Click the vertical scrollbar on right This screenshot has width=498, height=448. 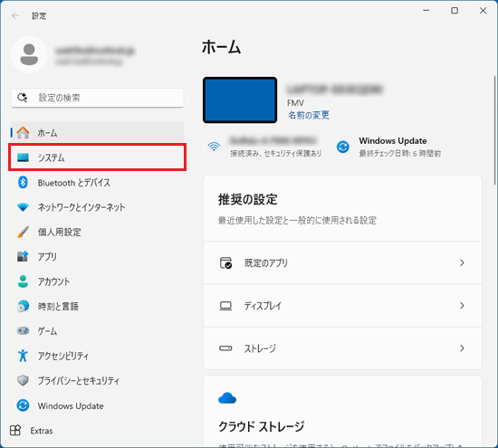(494, 130)
